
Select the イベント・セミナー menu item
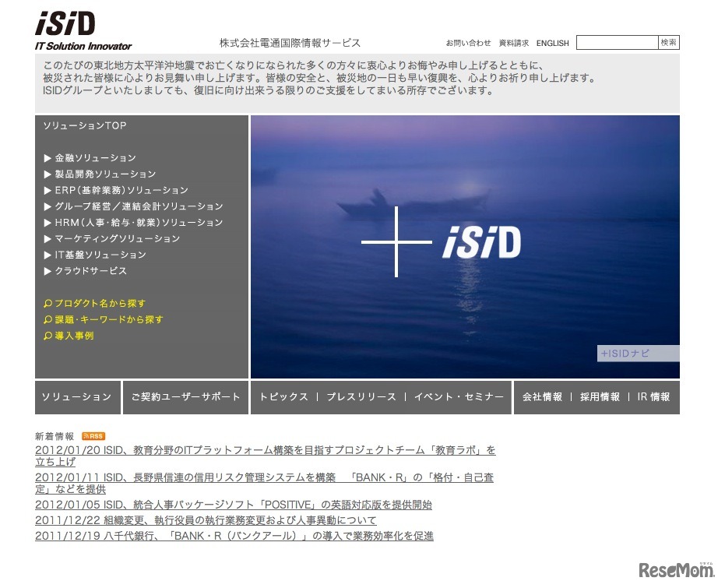pyautogui.click(x=459, y=397)
